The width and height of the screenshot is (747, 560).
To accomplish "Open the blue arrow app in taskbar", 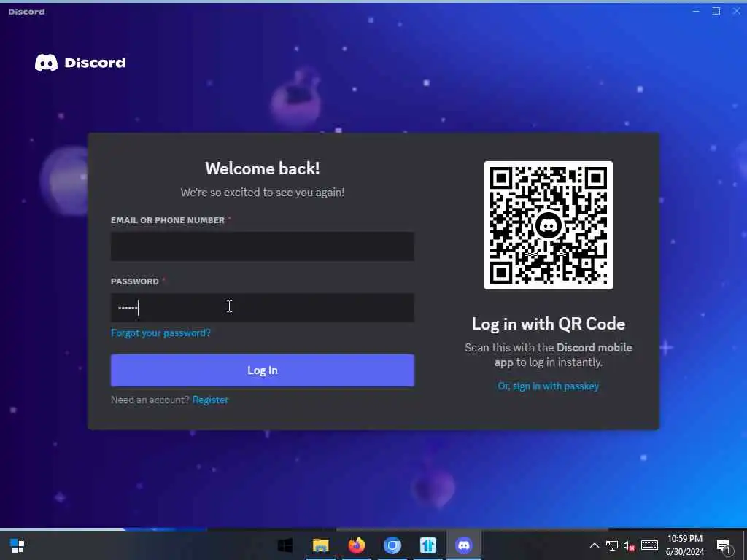I will pos(427,545).
